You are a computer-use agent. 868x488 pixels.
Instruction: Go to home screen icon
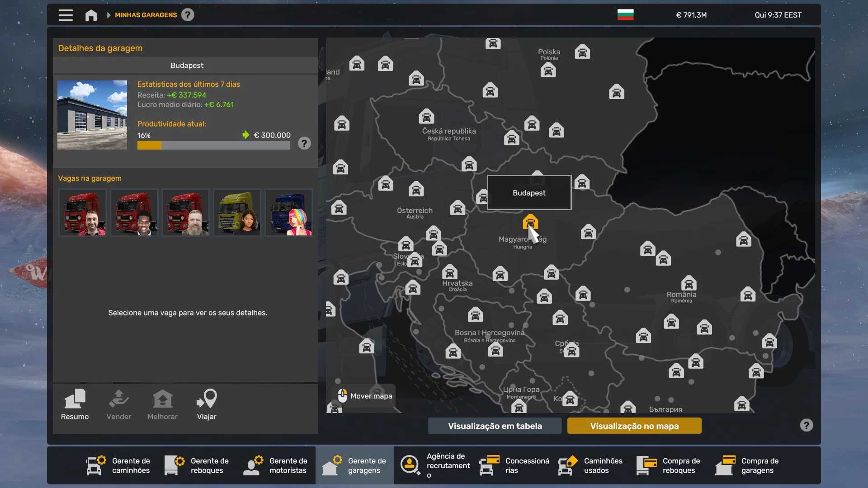[91, 15]
